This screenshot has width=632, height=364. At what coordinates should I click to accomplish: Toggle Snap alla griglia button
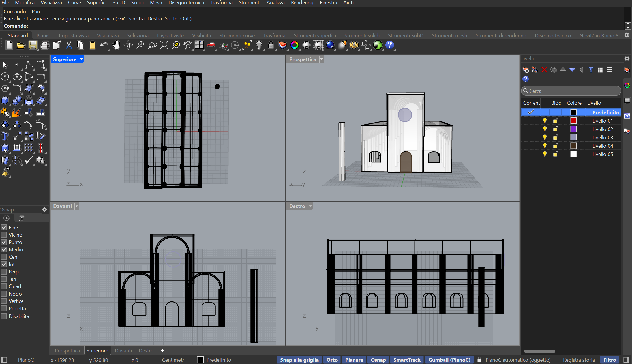coord(299,360)
